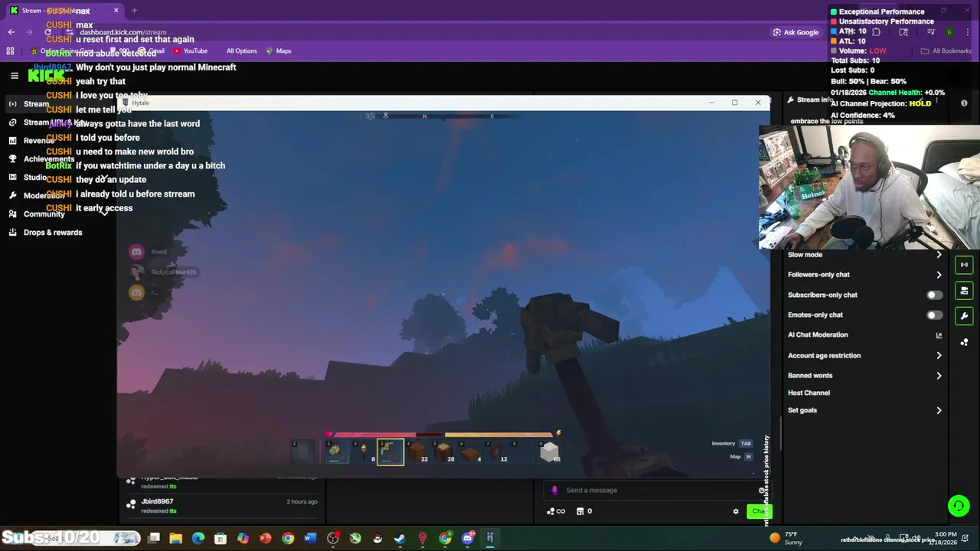The height and width of the screenshot is (551, 980).
Task: Click the Inventory TAB hint in Hytale
Action: click(x=732, y=443)
